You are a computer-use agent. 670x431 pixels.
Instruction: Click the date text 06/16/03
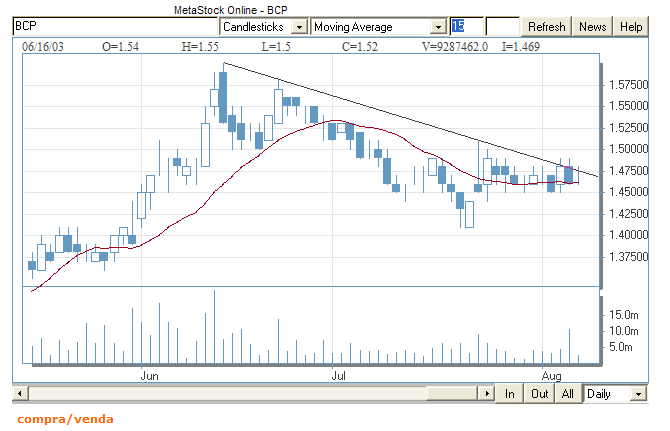pos(43,47)
